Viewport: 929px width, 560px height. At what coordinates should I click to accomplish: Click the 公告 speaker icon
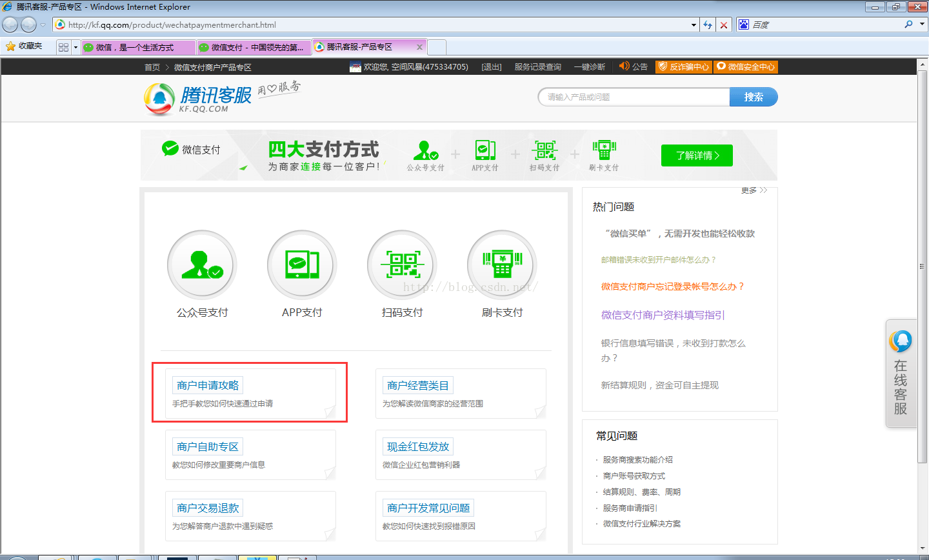(624, 66)
